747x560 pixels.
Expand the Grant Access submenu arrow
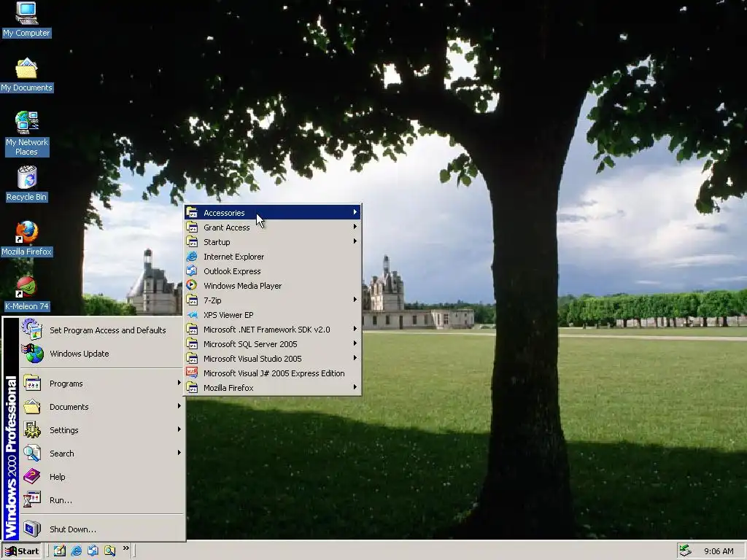pos(355,227)
